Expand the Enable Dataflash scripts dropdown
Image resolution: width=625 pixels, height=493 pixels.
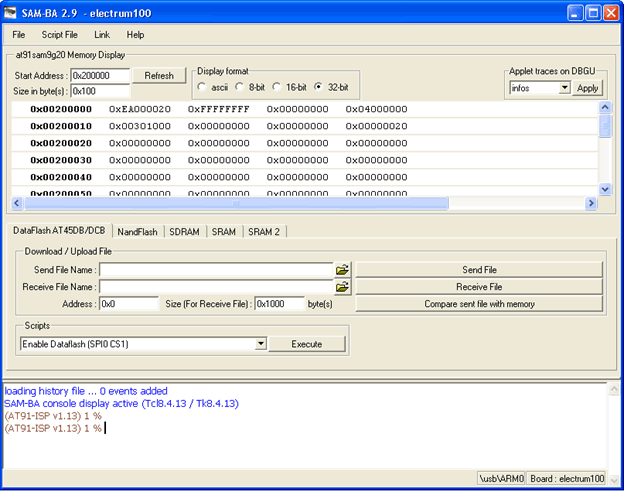(260, 343)
